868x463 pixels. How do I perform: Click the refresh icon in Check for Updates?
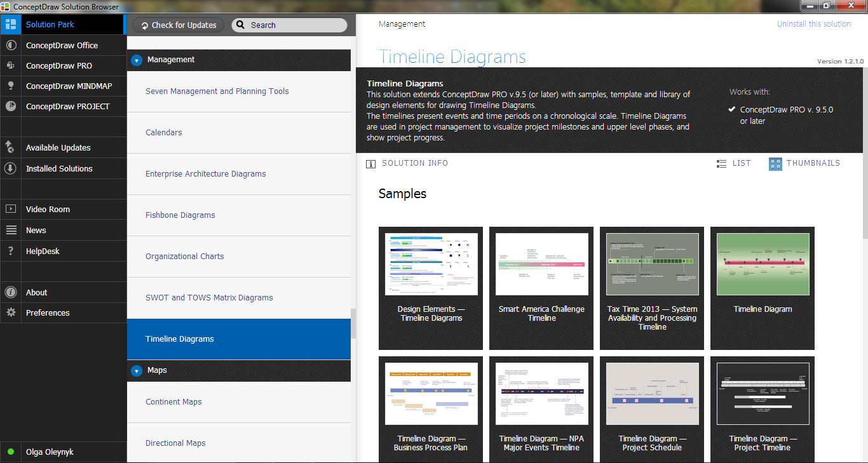tap(145, 25)
